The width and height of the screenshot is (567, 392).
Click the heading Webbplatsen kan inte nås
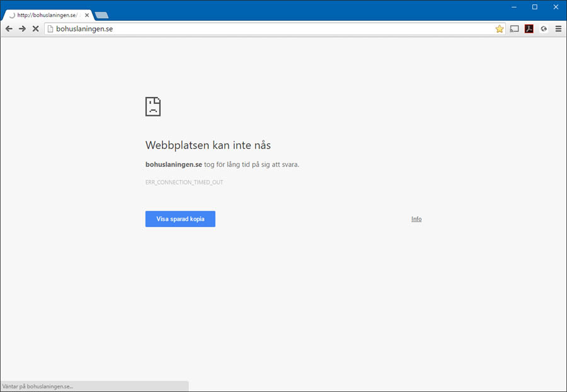coord(208,145)
